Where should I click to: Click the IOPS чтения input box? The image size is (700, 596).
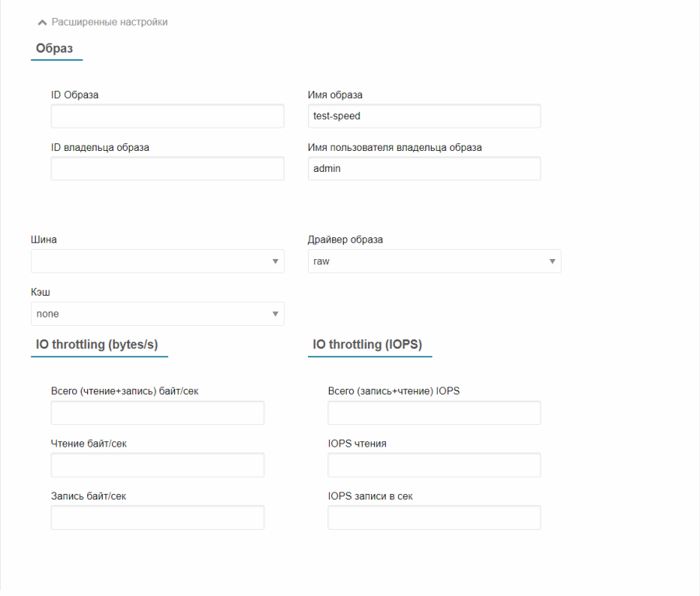pyautogui.click(x=434, y=465)
